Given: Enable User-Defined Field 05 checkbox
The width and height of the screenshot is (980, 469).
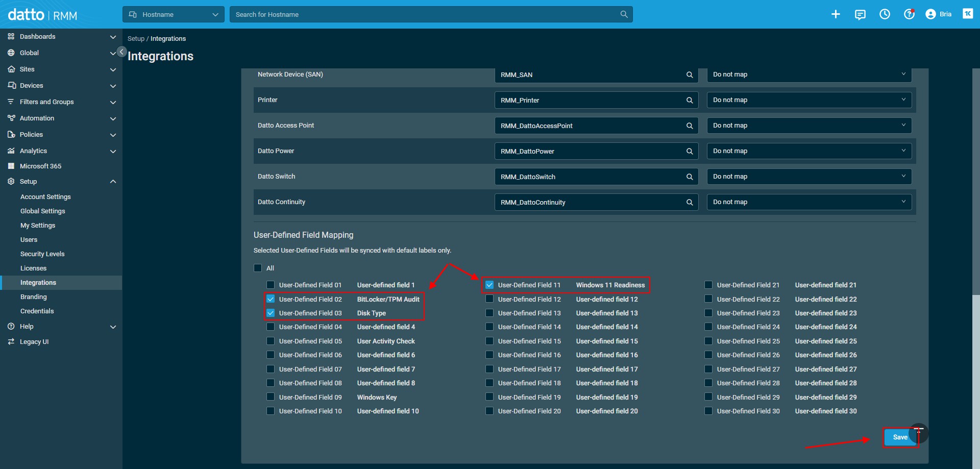Looking at the screenshot, I should 271,341.
